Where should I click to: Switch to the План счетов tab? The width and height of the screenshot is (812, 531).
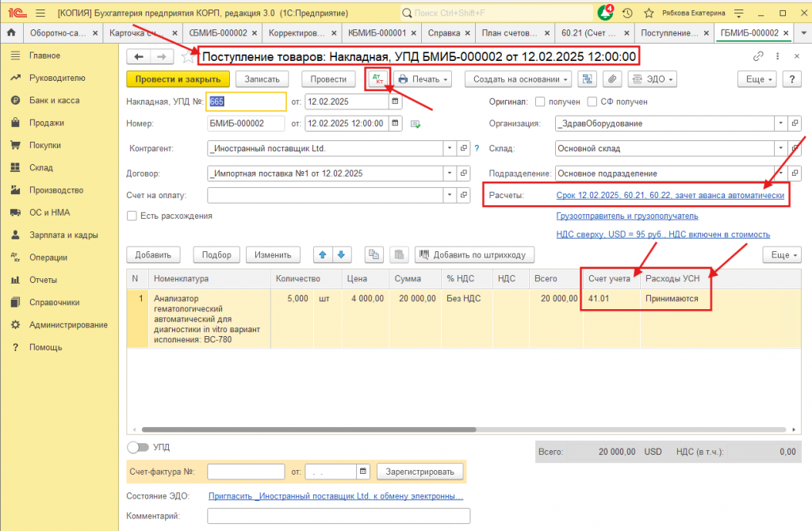pyautogui.click(x=508, y=32)
